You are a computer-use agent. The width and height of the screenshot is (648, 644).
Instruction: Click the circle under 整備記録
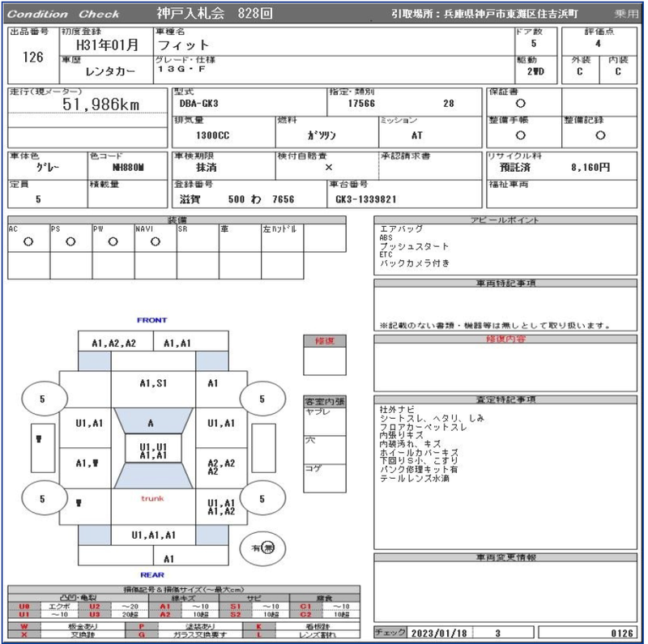pos(600,135)
